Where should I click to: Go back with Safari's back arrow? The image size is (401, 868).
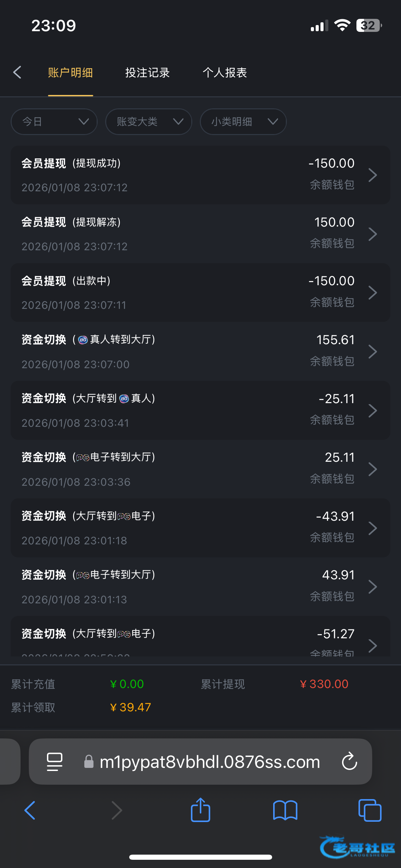click(x=30, y=810)
